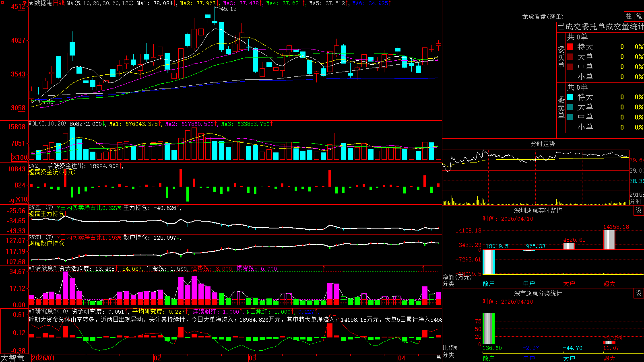The height and width of the screenshot is (362, 644).
Task: Open 设 settings for 深圳超赢实时监控
Action: (638, 210)
